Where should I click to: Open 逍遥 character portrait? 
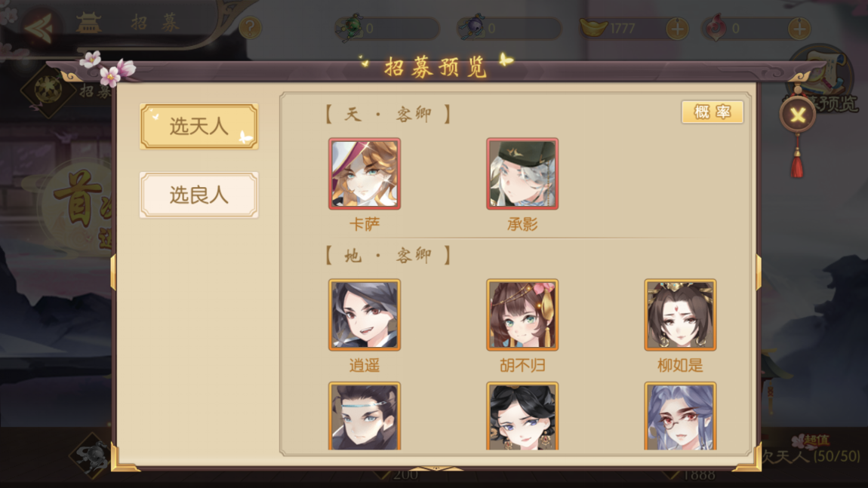click(x=365, y=315)
